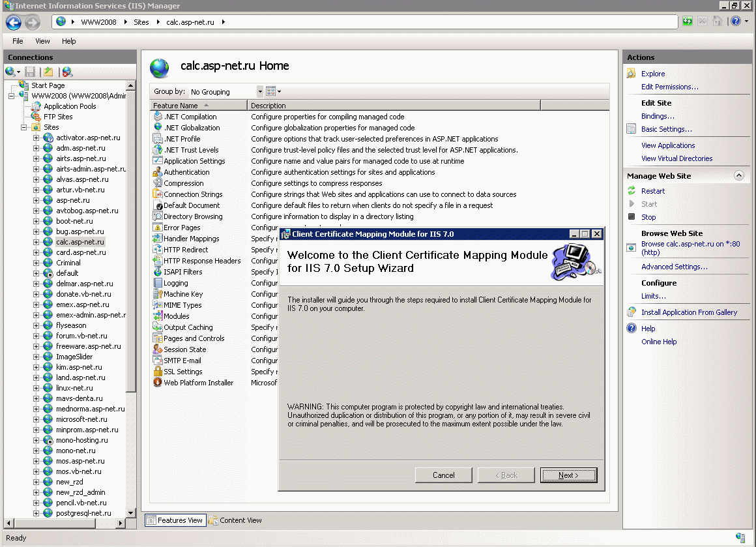Collapse the WWW2008 server node

coord(11,96)
